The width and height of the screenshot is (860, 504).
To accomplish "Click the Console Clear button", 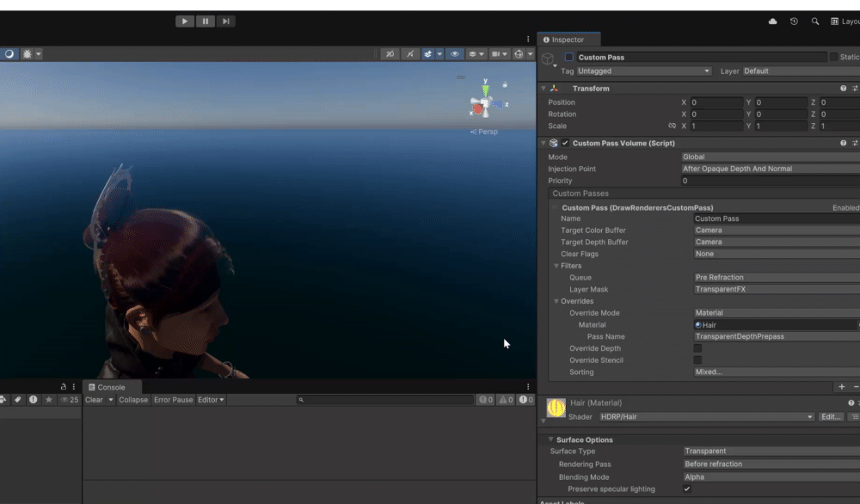I will [x=94, y=400].
